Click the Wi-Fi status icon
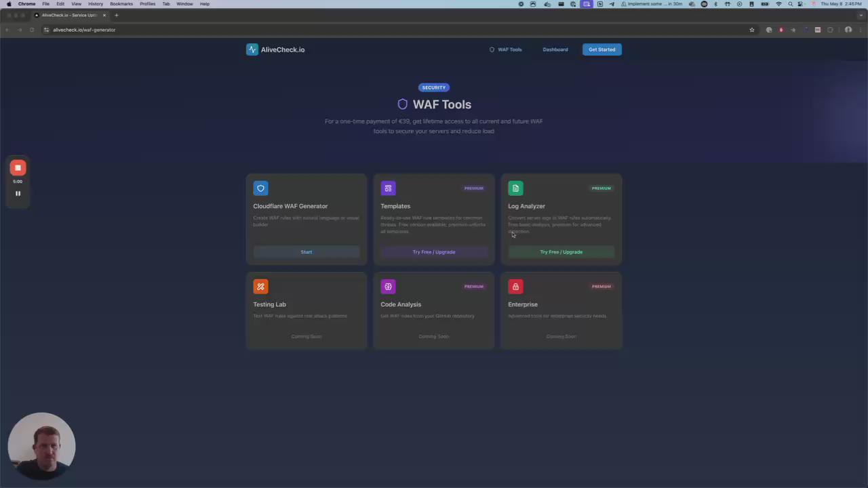This screenshot has width=868, height=488. (x=778, y=4)
